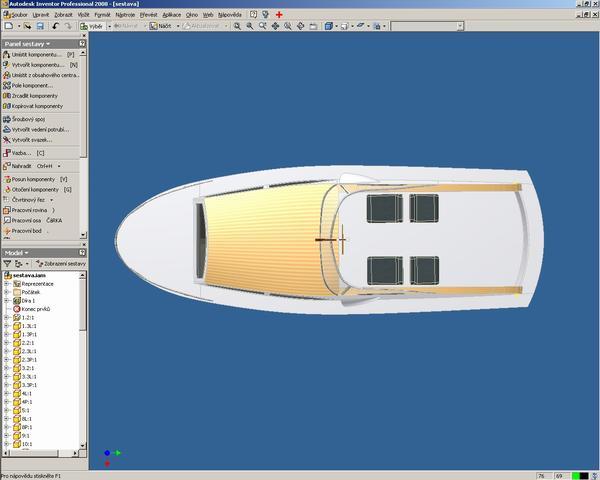Click the Pracovní rovina tool
The height and width of the screenshot is (480, 600).
point(32,210)
